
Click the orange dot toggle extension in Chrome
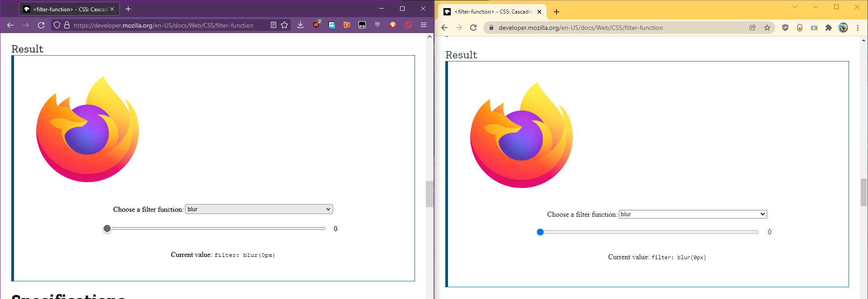[x=800, y=28]
